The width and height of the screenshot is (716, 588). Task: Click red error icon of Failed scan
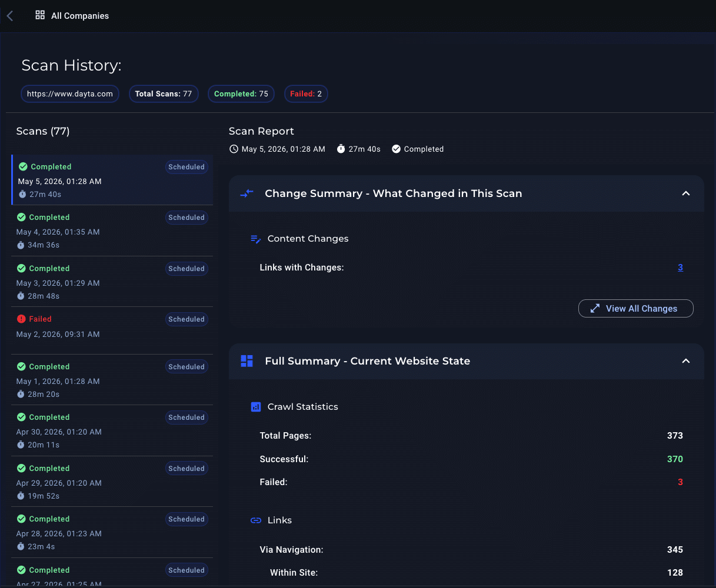click(x=21, y=319)
